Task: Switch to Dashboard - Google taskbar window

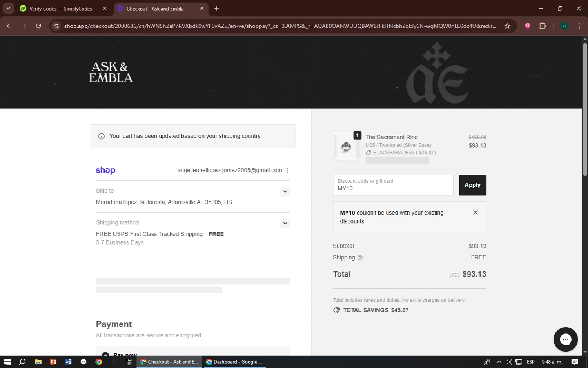Action: (234, 362)
